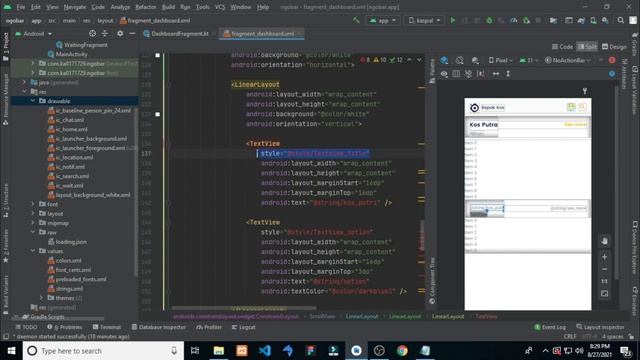640x360 pixels.
Task: Click project panel gear settings icon
Action: tap(120, 33)
